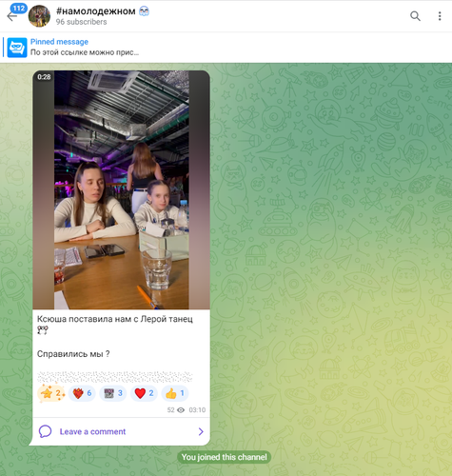Play the 0:28 video in the post
The width and height of the screenshot is (452, 476).
pyautogui.click(x=121, y=189)
